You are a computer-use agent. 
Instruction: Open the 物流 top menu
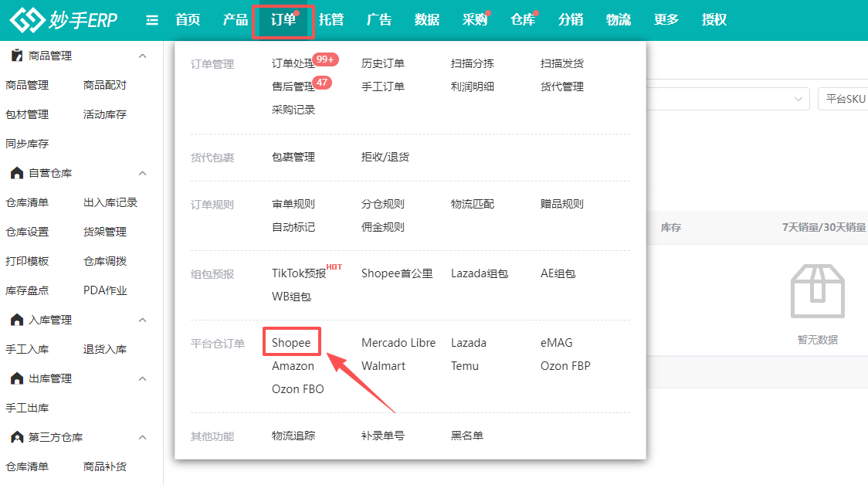[619, 20]
